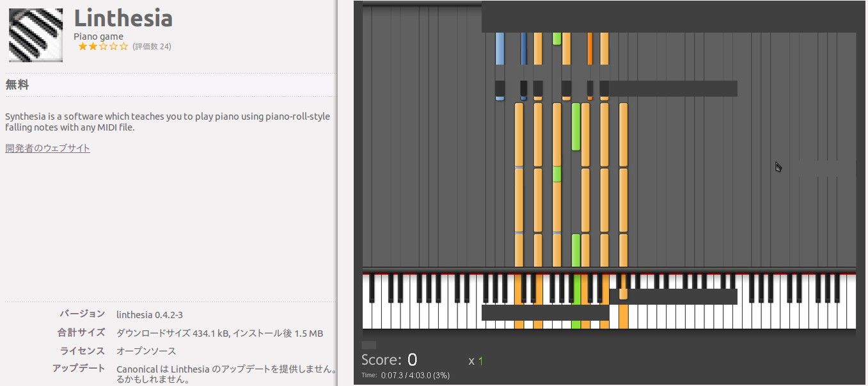Select the ライセンス label
This screenshot has width=868, height=386.
tap(82, 351)
